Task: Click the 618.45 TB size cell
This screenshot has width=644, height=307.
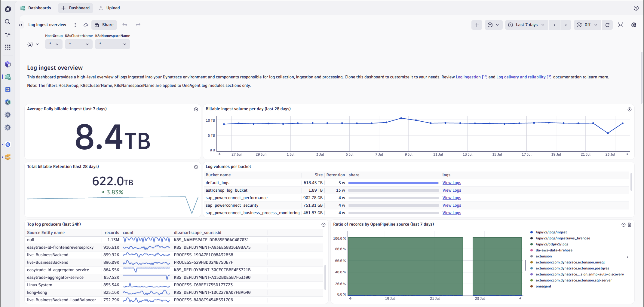Action: 313,183
